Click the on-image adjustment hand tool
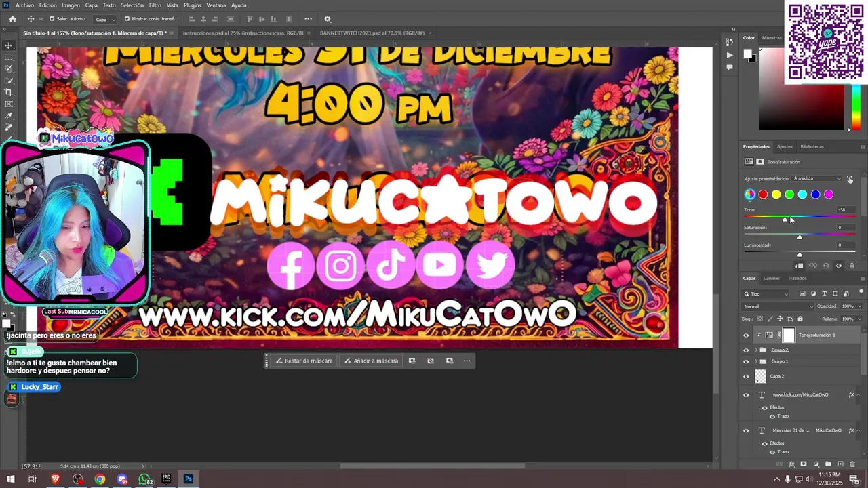Viewport: 868px width, 488px height. point(850,179)
